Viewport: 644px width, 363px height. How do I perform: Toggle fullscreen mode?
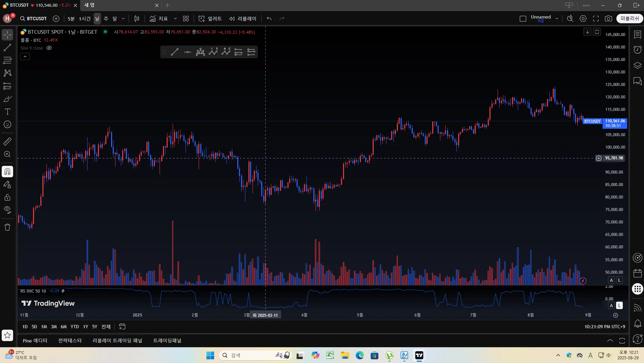[x=596, y=19]
